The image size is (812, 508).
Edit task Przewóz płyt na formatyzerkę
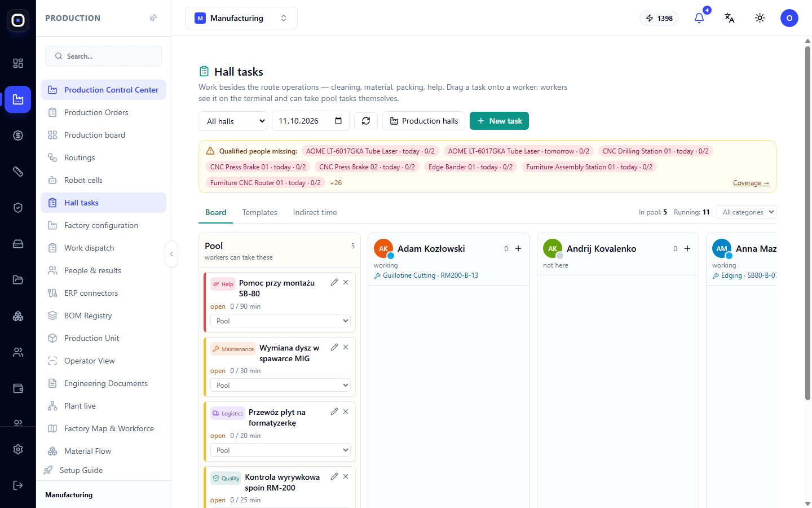334,411
